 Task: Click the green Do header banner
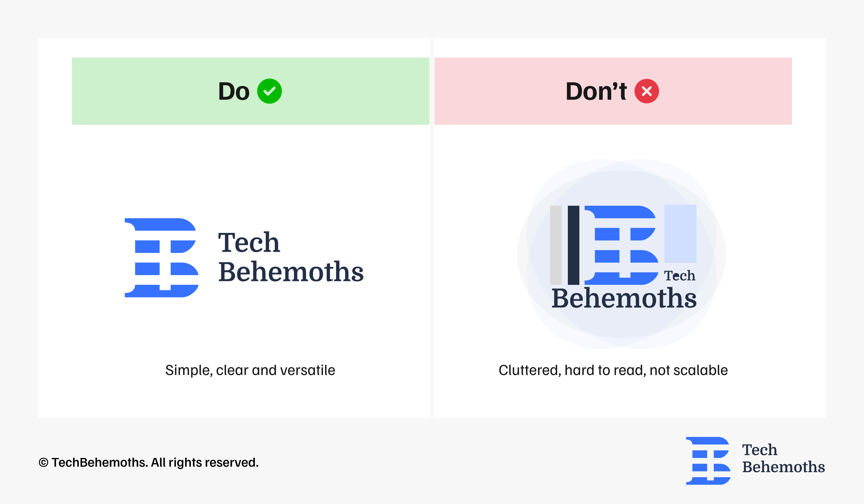[251, 91]
